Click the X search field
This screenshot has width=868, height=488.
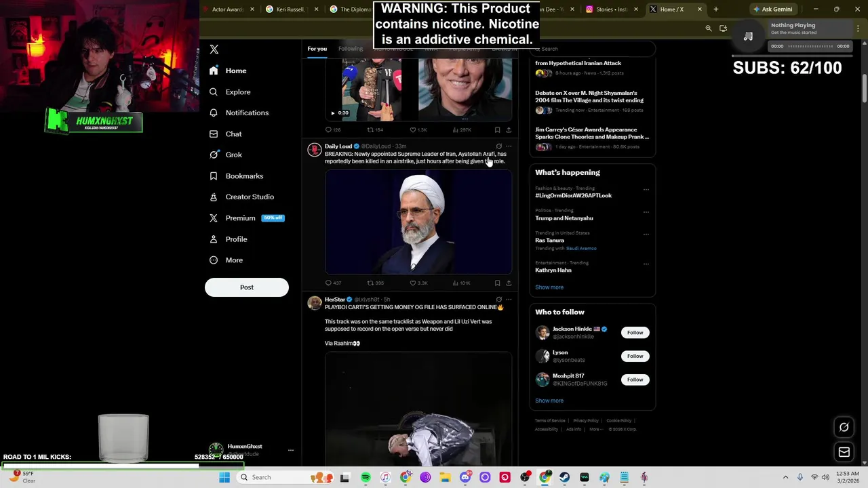(x=593, y=49)
